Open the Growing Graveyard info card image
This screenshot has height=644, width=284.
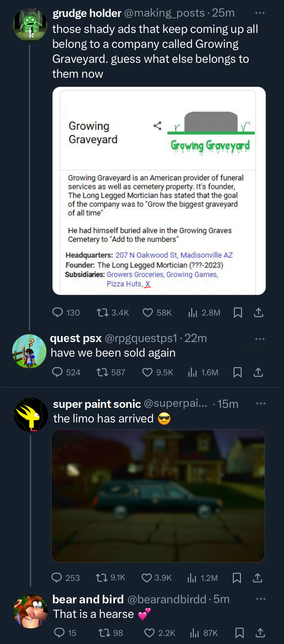click(x=159, y=191)
